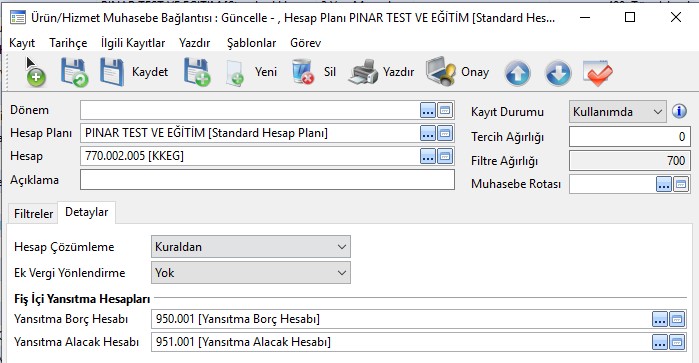Approve the record with the Onay stamp icon

pyautogui.click(x=441, y=71)
